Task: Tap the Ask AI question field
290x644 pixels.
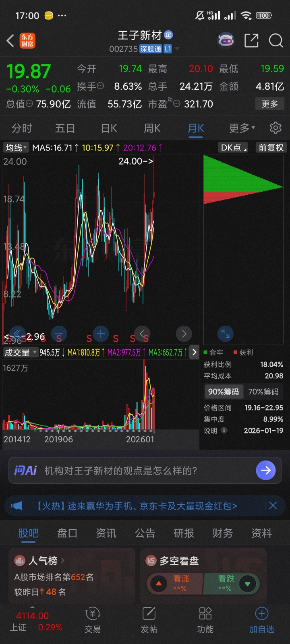Action: click(145, 470)
